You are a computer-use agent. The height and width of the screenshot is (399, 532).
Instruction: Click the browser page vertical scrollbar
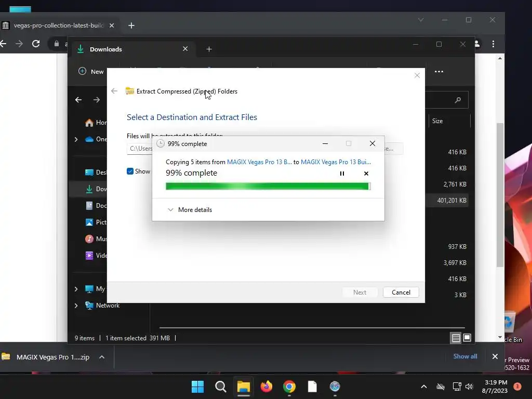coord(500,195)
